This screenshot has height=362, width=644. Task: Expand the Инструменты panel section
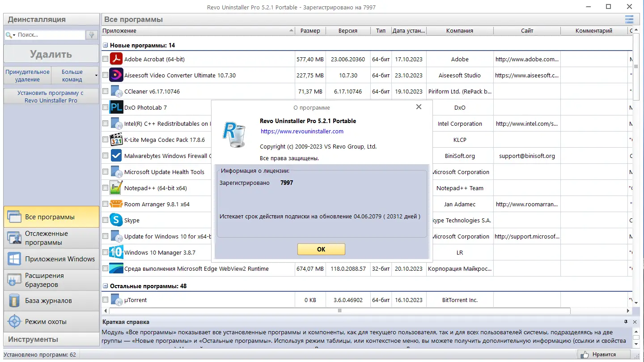tap(51, 339)
